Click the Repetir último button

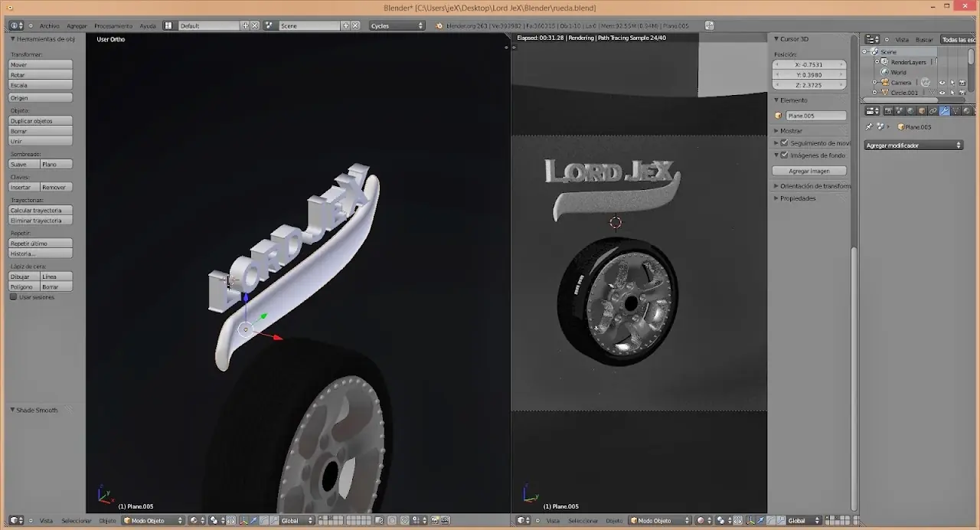coord(41,244)
